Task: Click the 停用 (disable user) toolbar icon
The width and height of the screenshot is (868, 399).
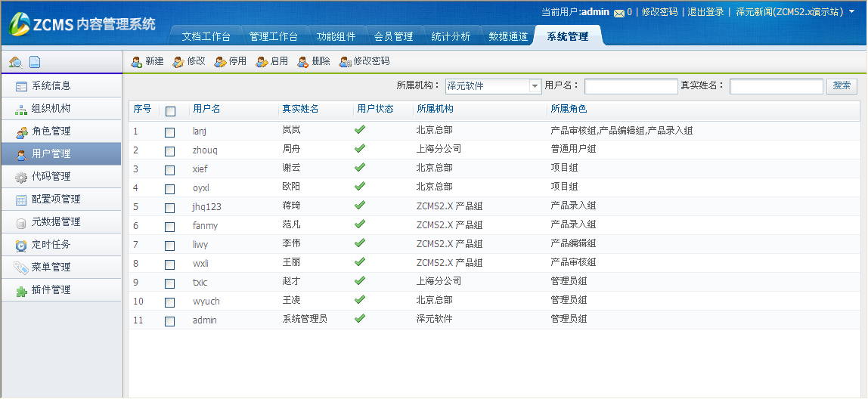Action: pyautogui.click(x=220, y=61)
